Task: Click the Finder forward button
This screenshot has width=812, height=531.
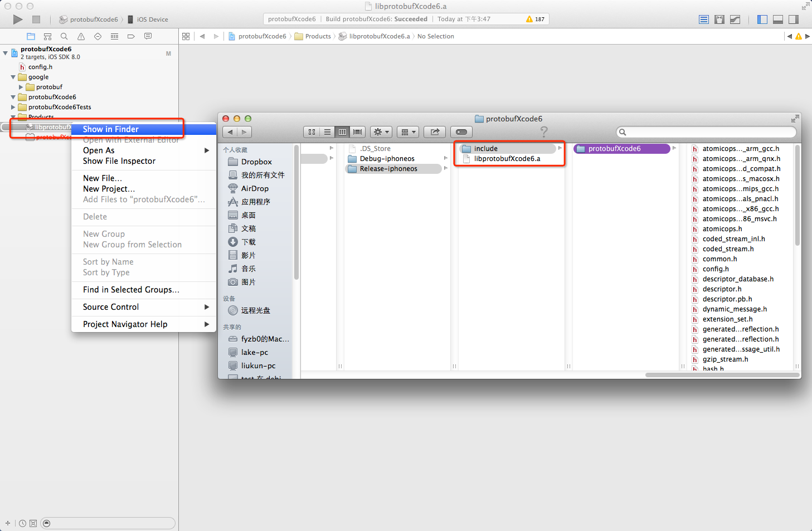Action: click(245, 132)
